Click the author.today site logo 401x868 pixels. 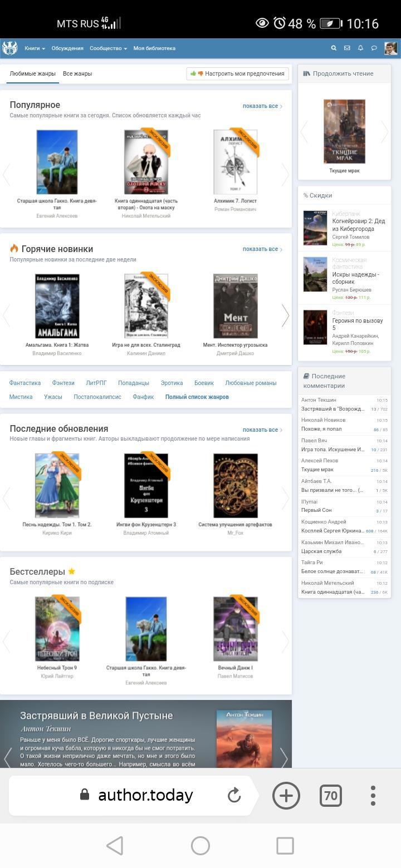9,48
